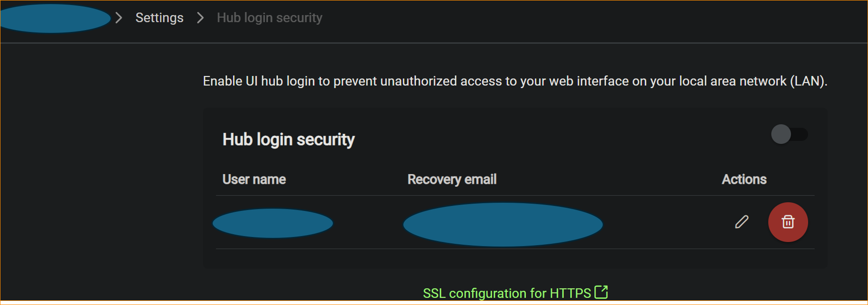The height and width of the screenshot is (305, 868).
Task: Click the pencil edit icon
Action: [x=741, y=222]
